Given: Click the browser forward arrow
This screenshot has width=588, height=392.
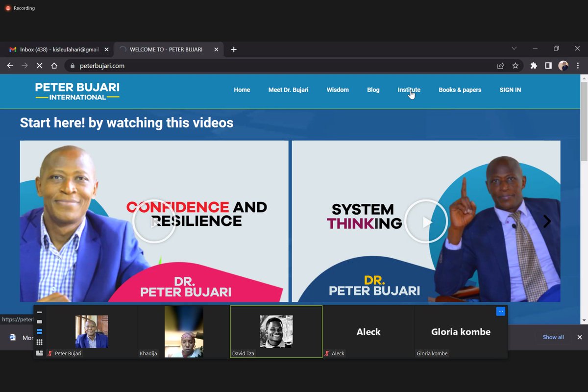Looking at the screenshot, I should (x=25, y=66).
